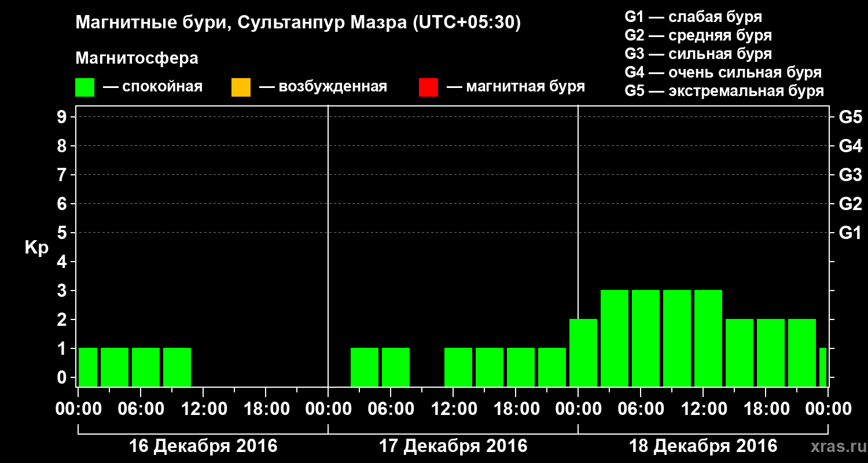Viewport: 868px width, 463px height.
Task: Click the right-axis 'G1' label
Action: click(850, 233)
